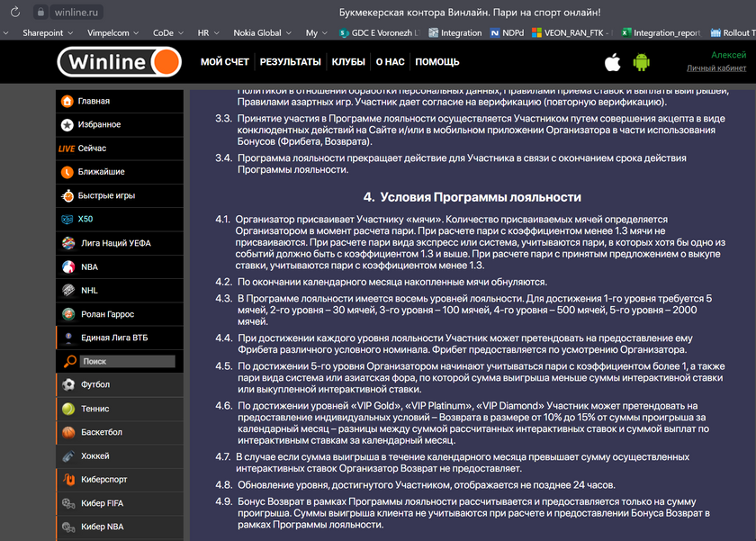The width and height of the screenshot is (756, 541).
Task: Select Баскетбол in the sports list
Action: tap(120, 432)
